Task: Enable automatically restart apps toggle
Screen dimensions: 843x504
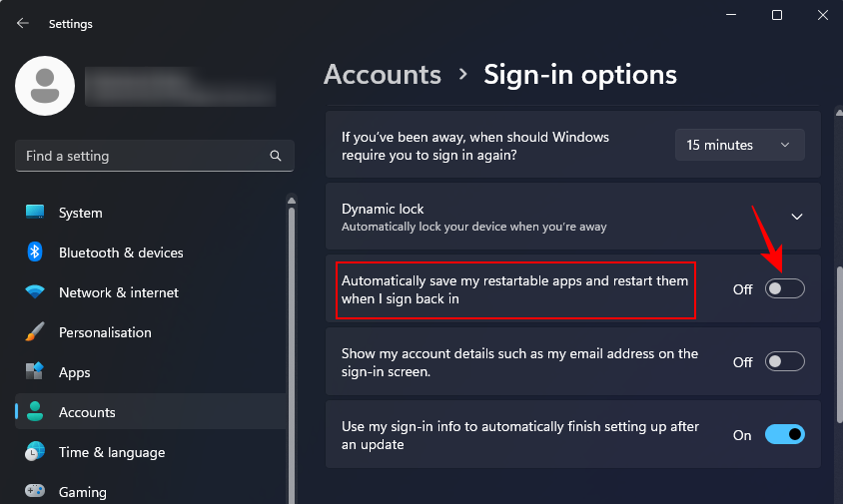Action: point(784,289)
